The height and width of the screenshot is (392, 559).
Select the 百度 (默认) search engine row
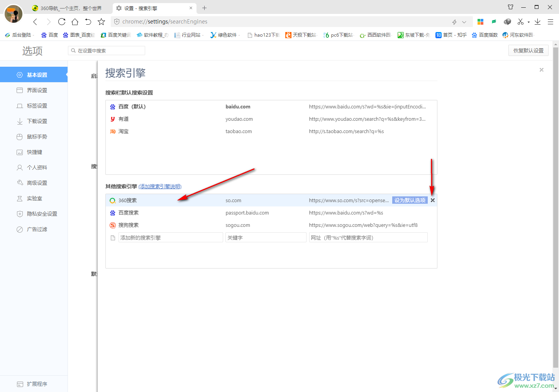tap(271, 106)
